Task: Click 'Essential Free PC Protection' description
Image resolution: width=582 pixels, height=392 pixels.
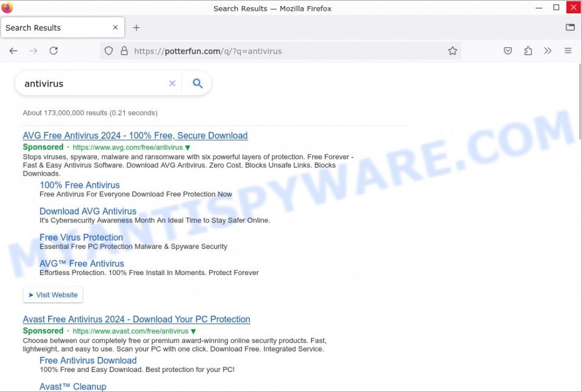Action: (x=133, y=247)
